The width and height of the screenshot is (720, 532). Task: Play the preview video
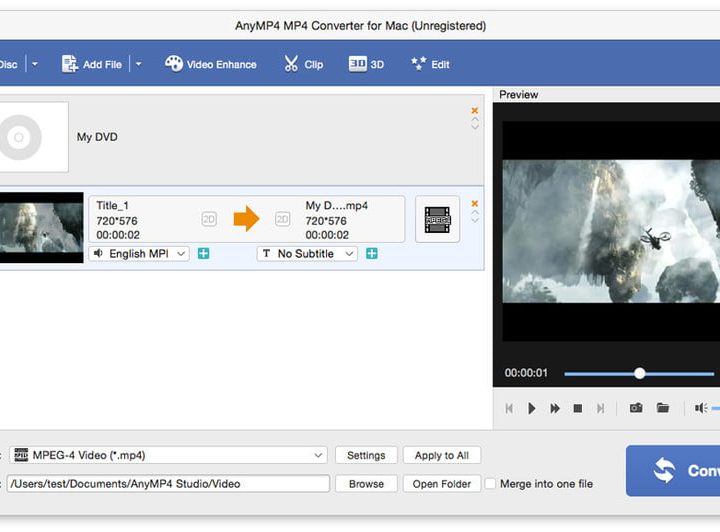pos(532,408)
